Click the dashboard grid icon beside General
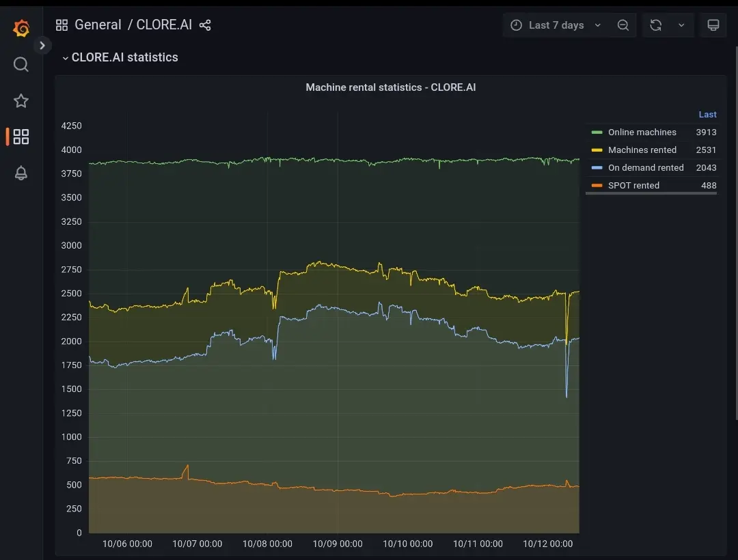Viewport: 738px width, 560px height. click(x=61, y=25)
